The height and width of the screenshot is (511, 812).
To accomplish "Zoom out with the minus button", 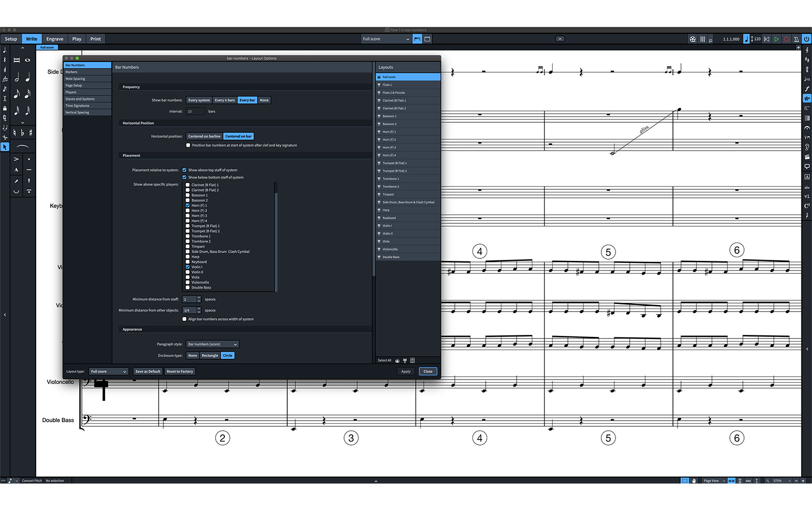I will point(797,481).
